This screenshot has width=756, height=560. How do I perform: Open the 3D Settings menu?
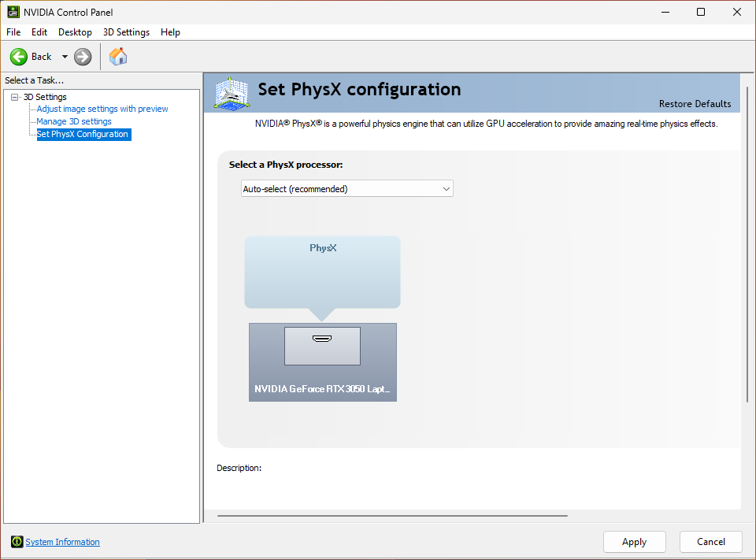pyautogui.click(x=126, y=32)
